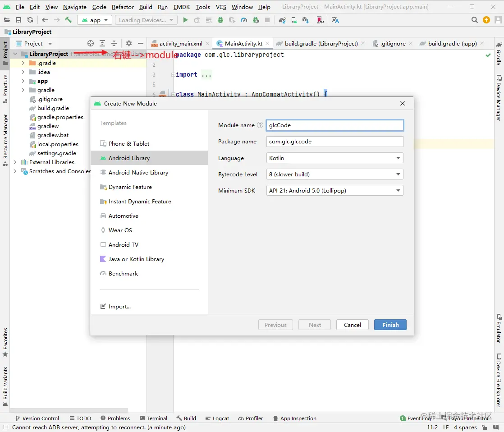Click the Sync/Reload toolbar icon

click(30, 20)
